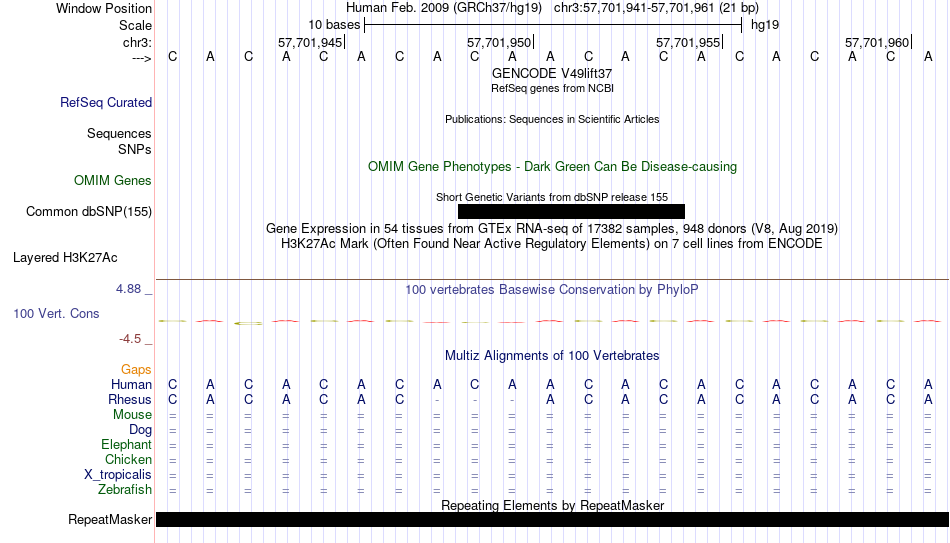
Task: Click the Layered H3K27Ac track label
Action: click(x=65, y=258)
